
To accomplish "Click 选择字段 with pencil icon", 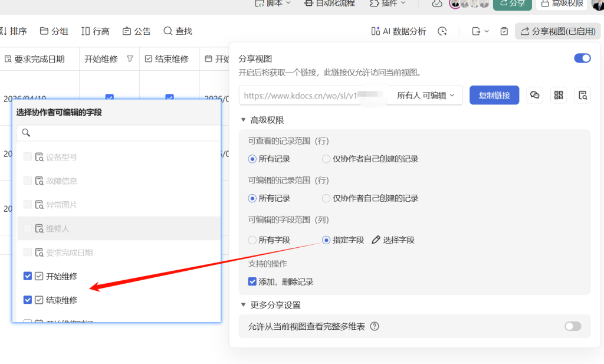I will [x=393, y=240].
